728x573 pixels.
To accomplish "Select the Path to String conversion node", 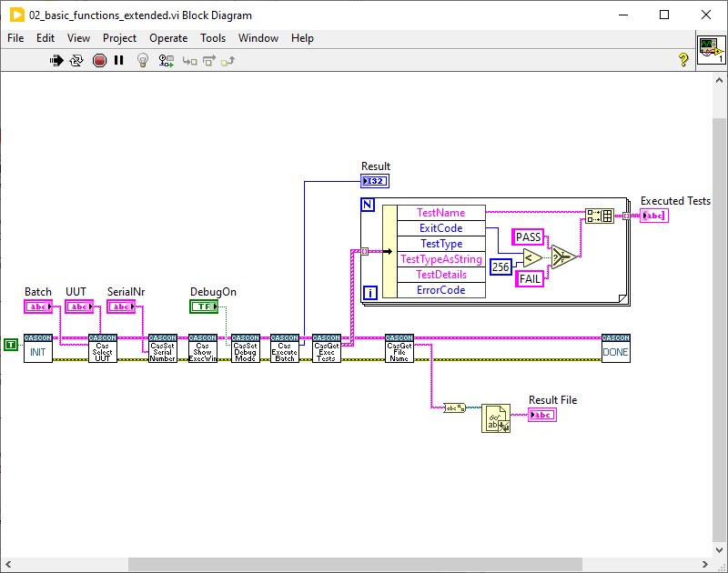I will click(454, 408).
